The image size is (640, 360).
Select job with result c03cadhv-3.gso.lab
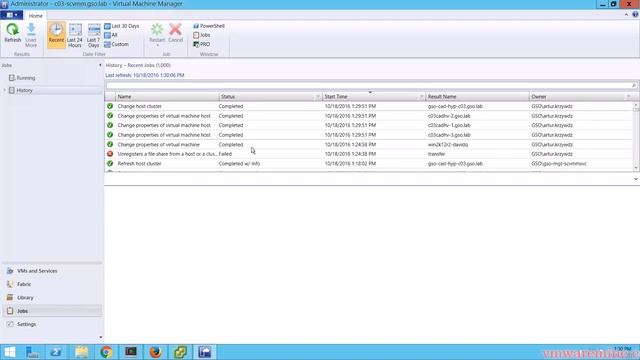click(369, 135)
